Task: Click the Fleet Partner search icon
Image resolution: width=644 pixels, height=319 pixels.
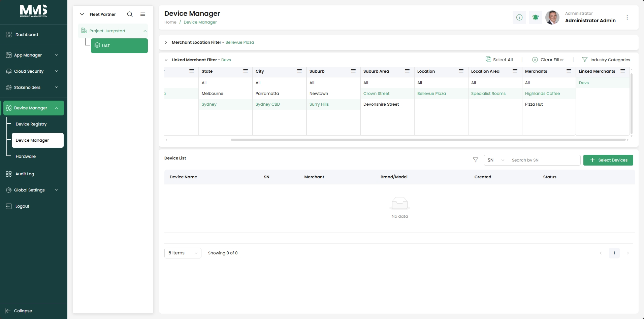Action: point(130,14)
